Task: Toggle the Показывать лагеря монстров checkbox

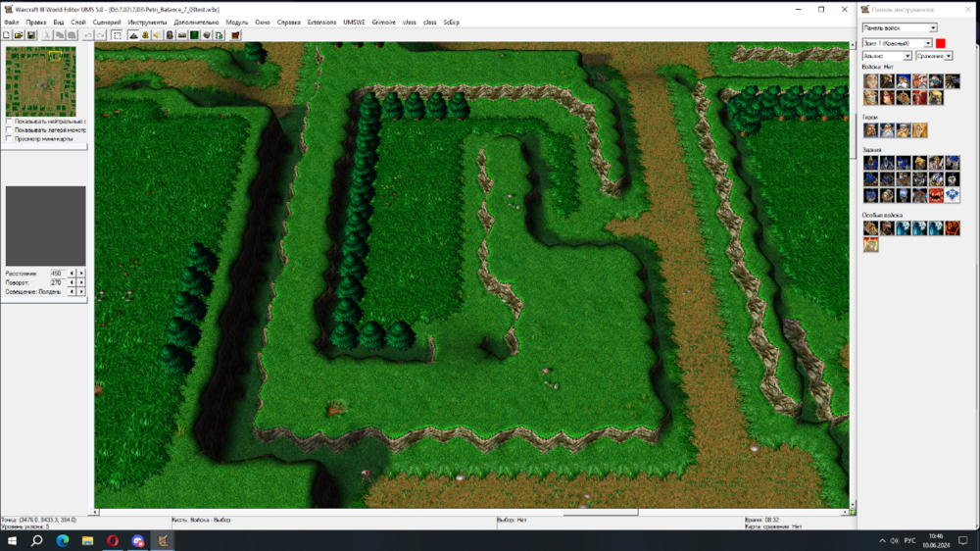Action: click(9, 129)
